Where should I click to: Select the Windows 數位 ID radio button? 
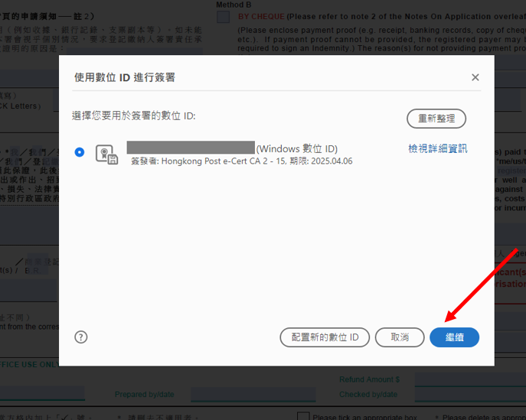[x=80, y=152]
